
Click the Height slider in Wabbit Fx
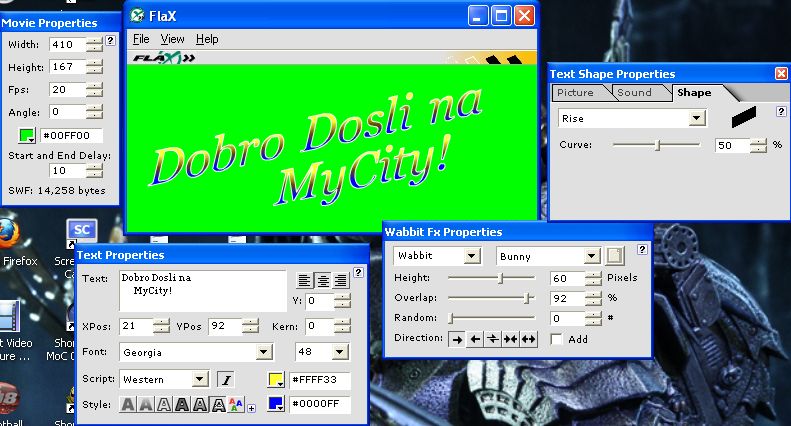point(491,278)
